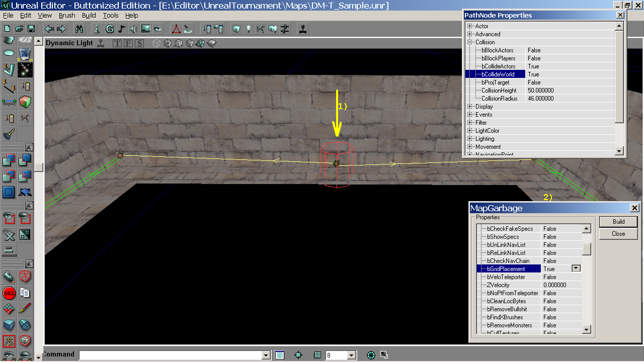Expand the Actor category in PathNode Properties
The width and height of the screenshot is (644, 362).
(x=470, y=26)
